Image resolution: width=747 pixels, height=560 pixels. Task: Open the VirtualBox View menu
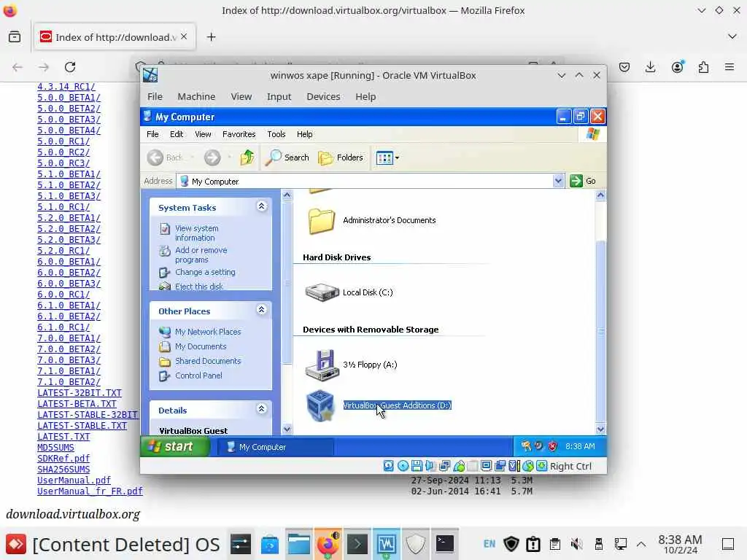click(x=241, y=97)
